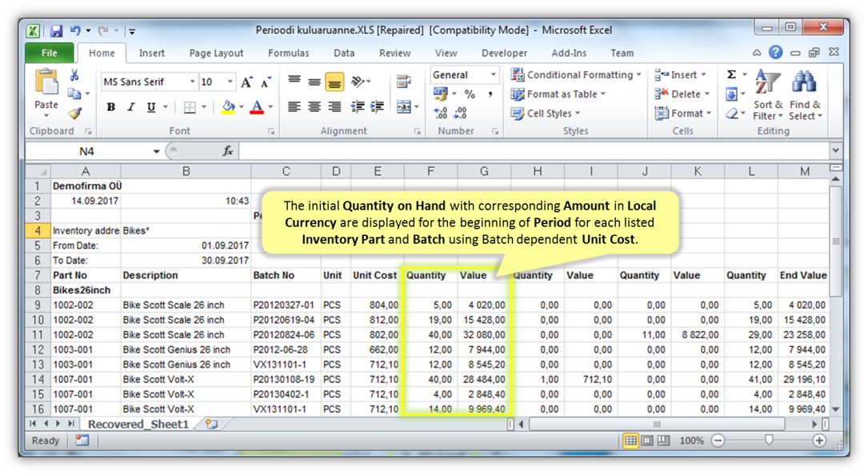Open the Name Box dropdown arrow
868x475 pixels.
(x=156, y=151)
